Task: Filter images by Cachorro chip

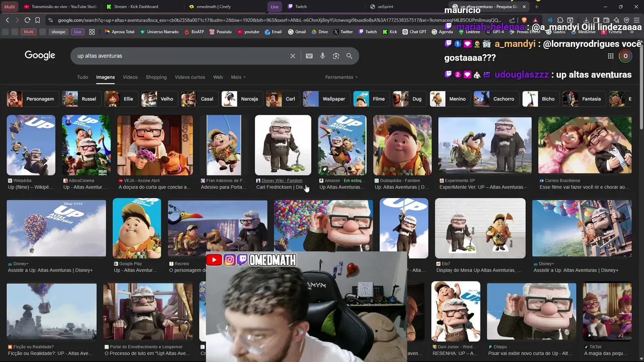Action: [x=496, y=99]
